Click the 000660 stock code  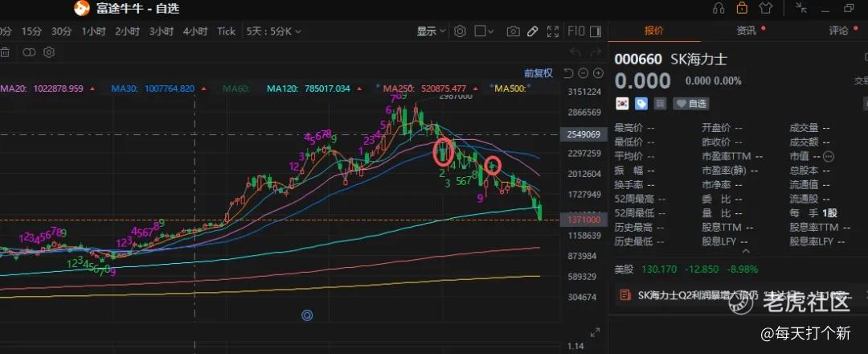point(638,59)
